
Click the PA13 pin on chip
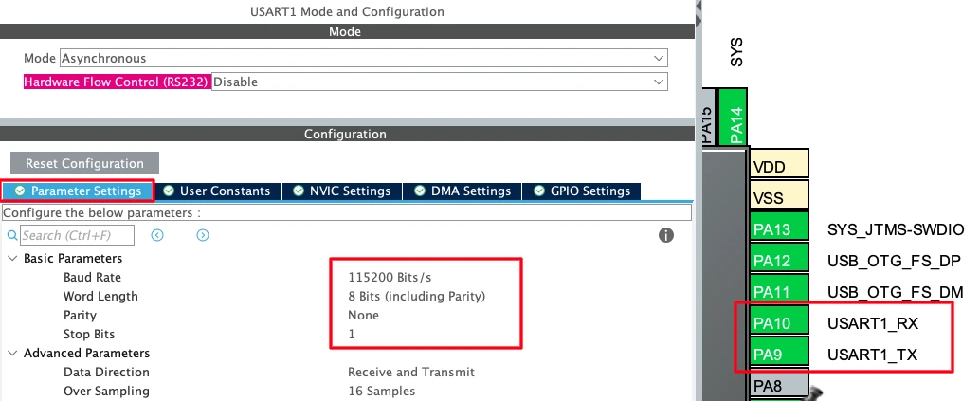coord(779,227)
